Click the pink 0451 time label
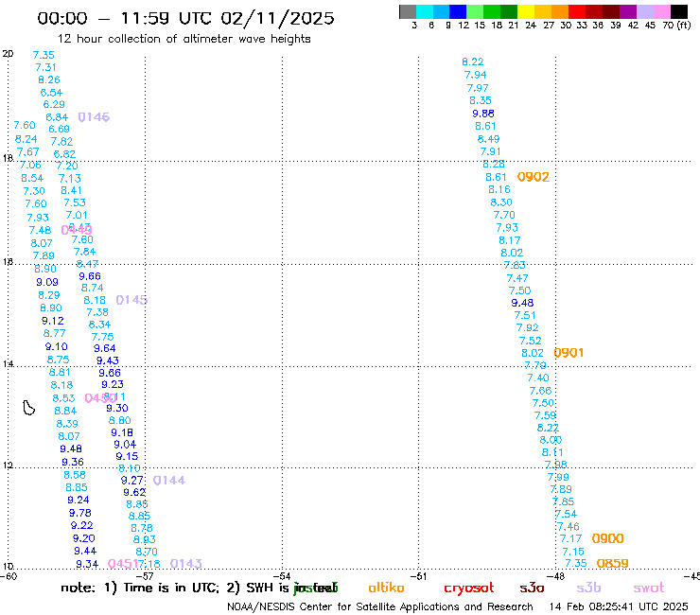Screen dimensions: 700x615 coord(122,564)
